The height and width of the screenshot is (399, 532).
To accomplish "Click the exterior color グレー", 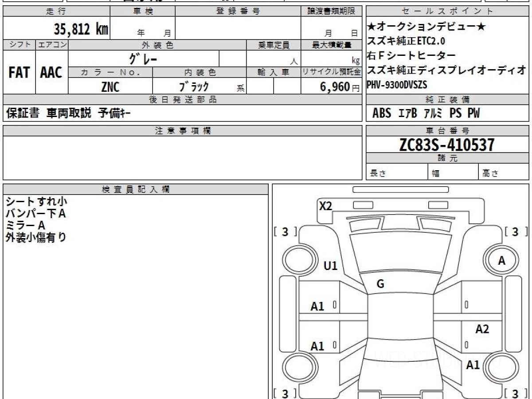I will tap(143, 59).
